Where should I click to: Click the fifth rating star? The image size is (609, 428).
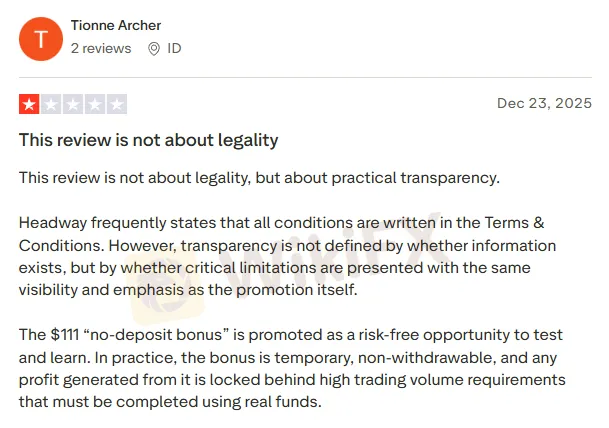point(117,103)
